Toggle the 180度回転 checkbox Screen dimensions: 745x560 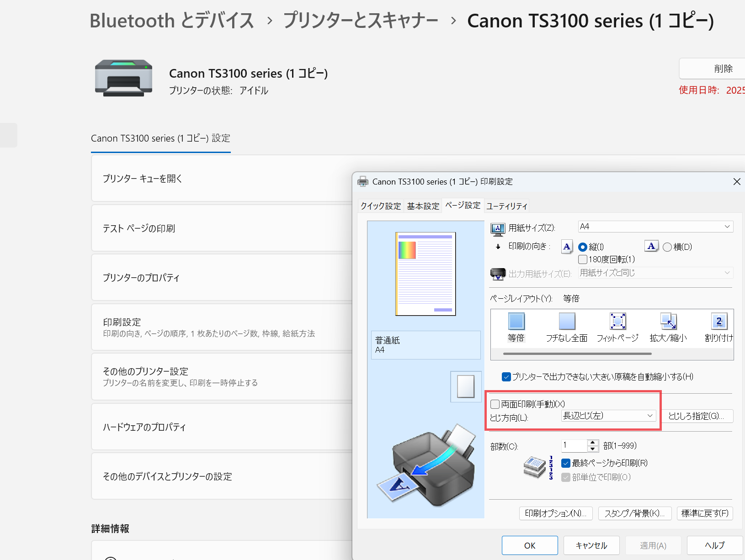pos(583,259)
